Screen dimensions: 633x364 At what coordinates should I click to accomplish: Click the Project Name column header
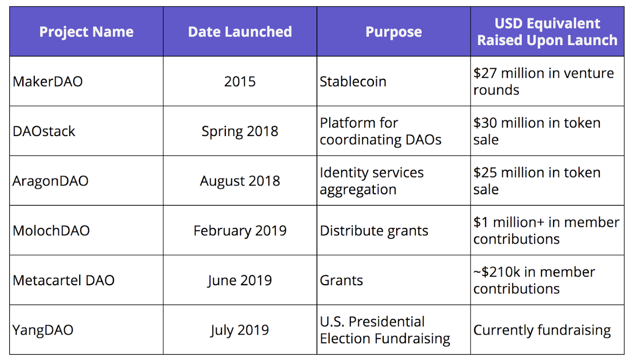coord(86,32)
